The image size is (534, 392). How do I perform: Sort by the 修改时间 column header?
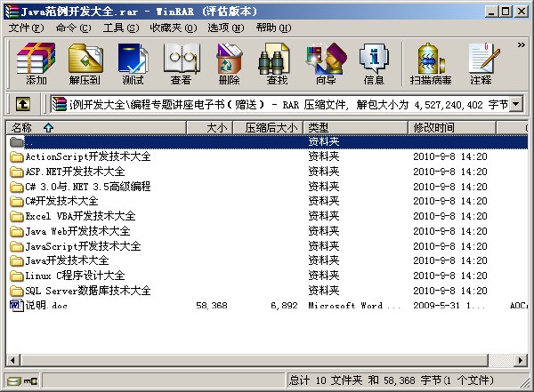452,128
